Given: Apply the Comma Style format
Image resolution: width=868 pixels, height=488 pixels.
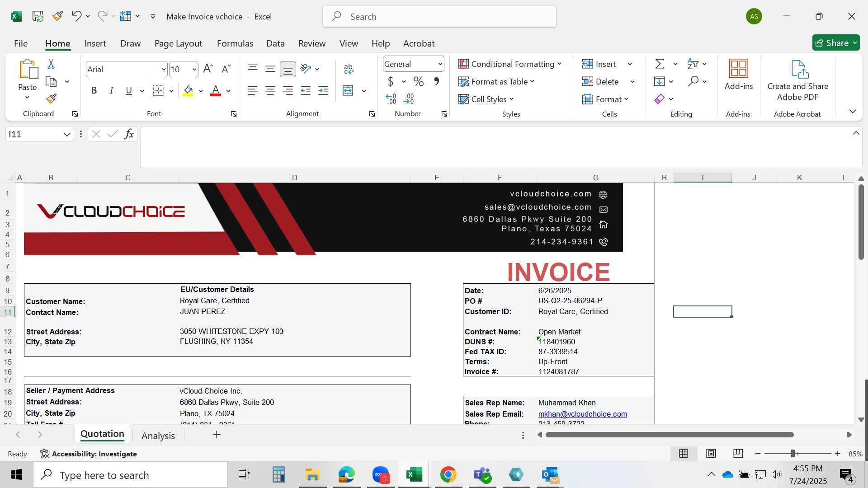Looking at the screenshot, I should (x=436, y=81).
